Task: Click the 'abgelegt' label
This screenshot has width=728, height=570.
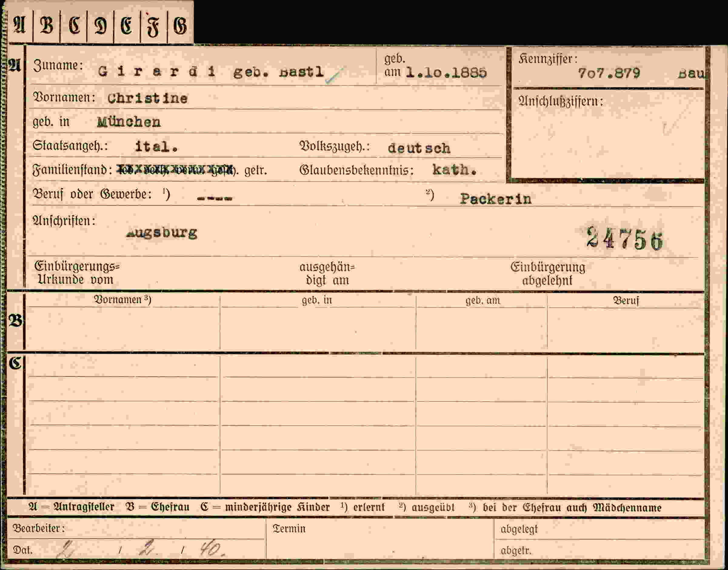Action: [x=519, y=530]
